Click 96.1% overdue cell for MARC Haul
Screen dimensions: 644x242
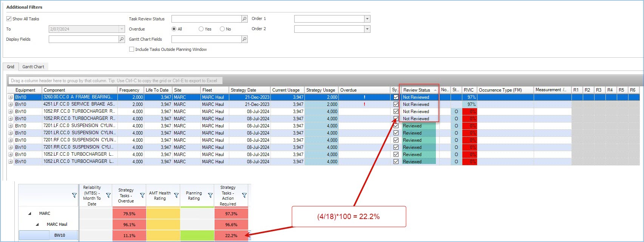click(x=129, y=225)
